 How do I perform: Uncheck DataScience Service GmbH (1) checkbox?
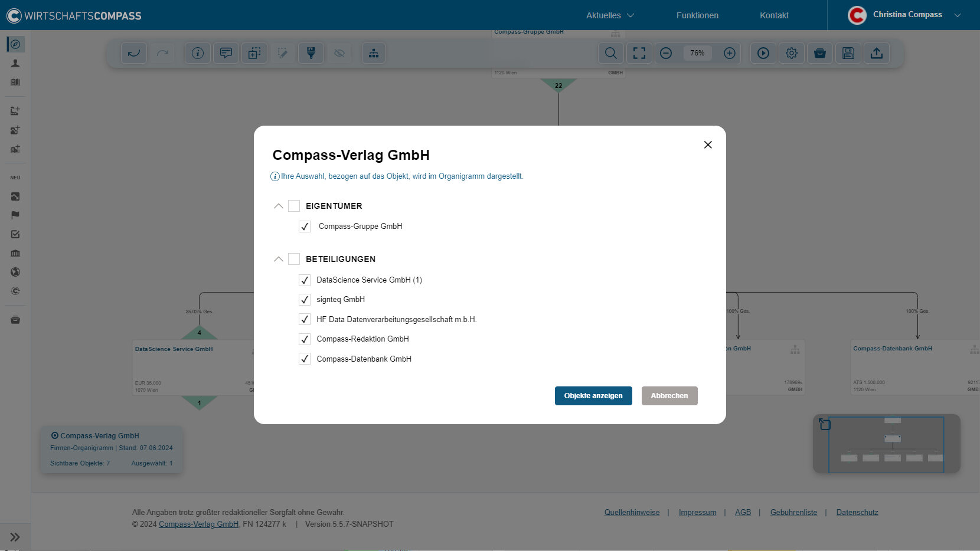(305, 280)
